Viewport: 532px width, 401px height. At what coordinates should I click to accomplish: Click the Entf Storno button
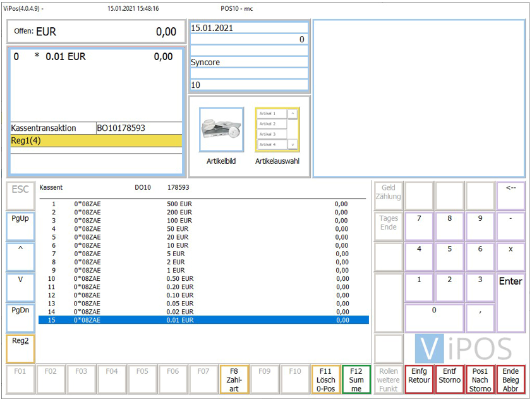449,379
